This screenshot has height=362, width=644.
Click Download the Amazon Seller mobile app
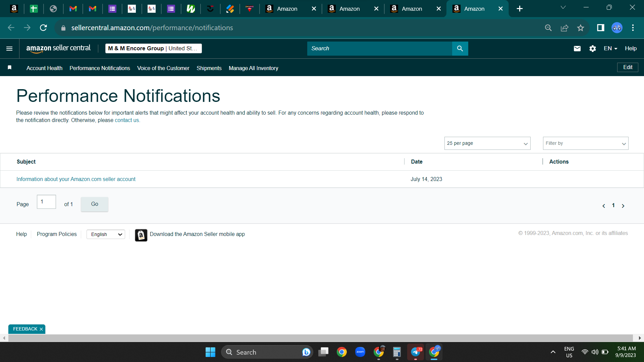[x=197, y=234]
